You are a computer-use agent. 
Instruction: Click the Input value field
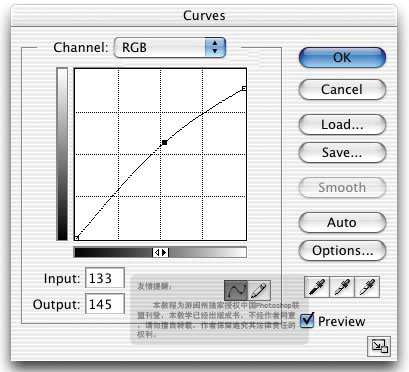coord(105,278)
